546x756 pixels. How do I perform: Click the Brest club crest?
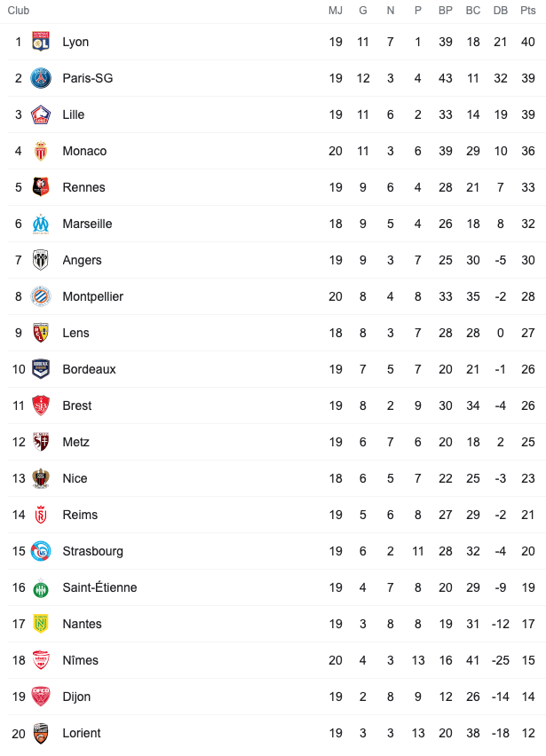[x=41, y=406]
